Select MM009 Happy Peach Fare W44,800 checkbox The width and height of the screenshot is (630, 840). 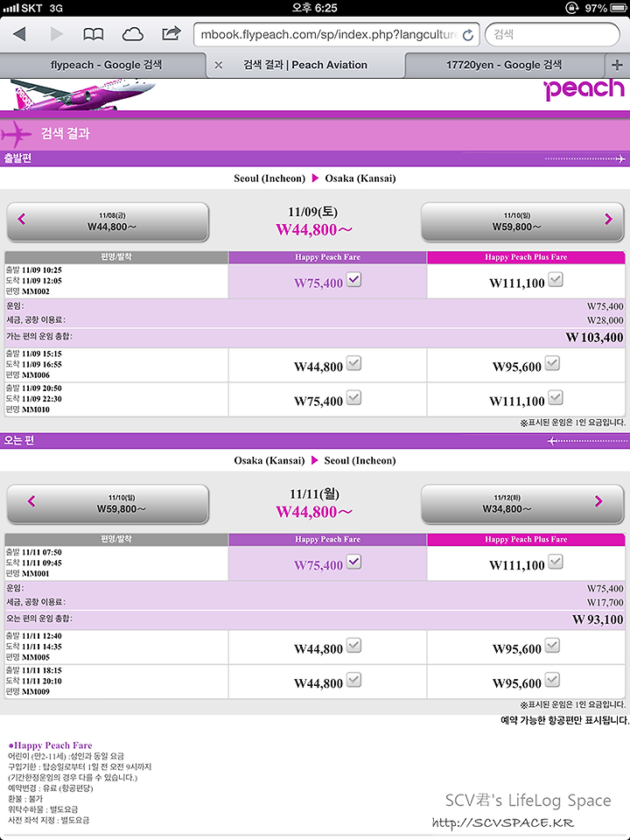[354, 680]
